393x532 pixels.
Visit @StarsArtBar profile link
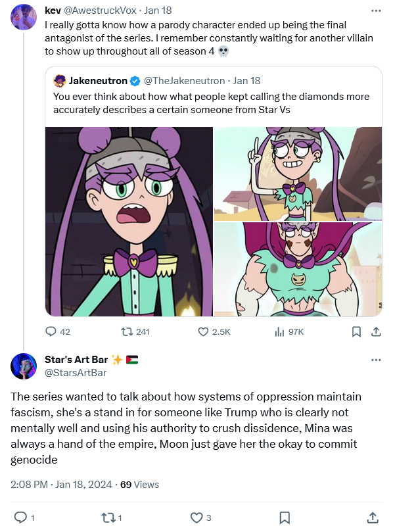coord(76,373)
